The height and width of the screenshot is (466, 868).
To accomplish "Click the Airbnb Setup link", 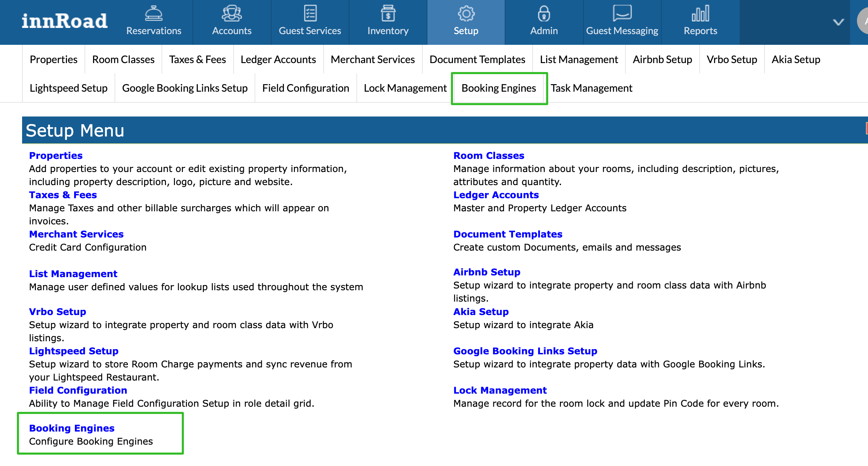I will (486, 272).
